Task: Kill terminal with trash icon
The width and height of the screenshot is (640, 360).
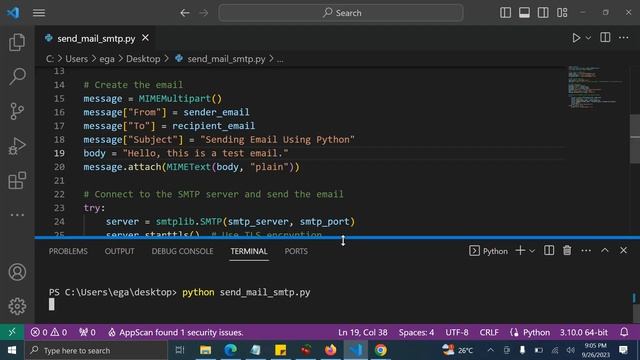Action: tap(567, 250)
